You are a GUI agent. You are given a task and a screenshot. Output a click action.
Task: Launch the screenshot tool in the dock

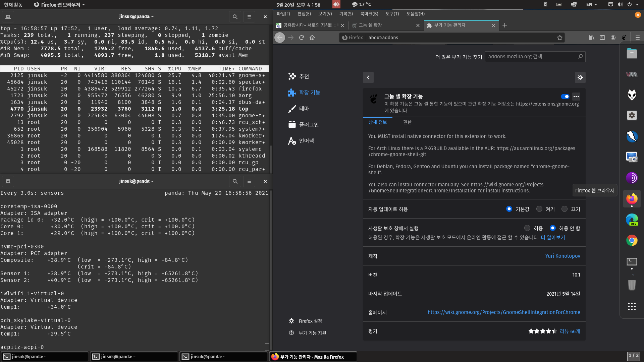632,157
